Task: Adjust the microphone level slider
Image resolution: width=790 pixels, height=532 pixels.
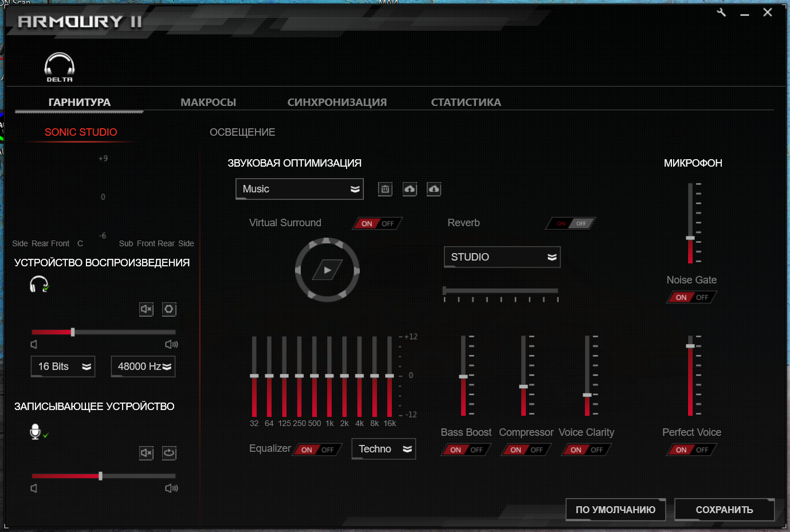Action: [690, 223]
